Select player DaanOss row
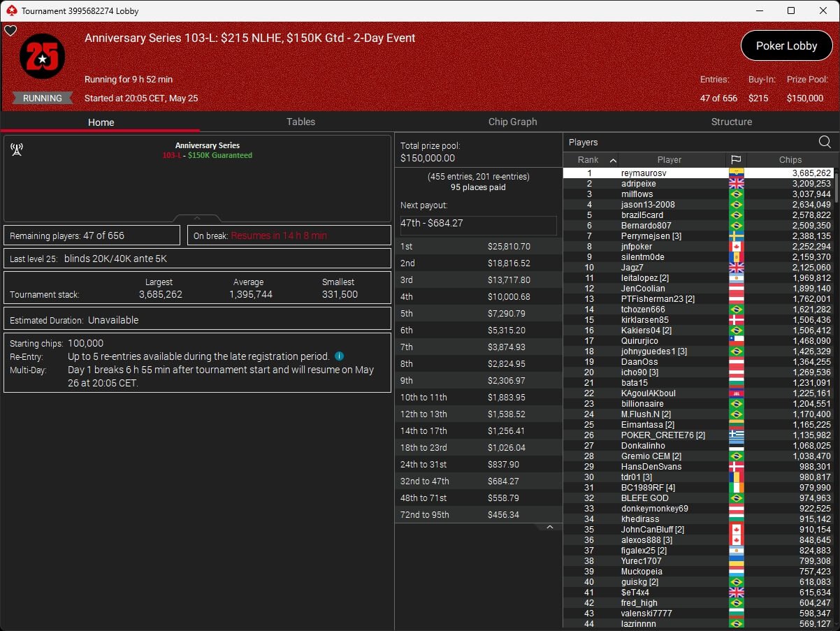The height and width of the screenshot is (631, 840). tap(699, 362)
